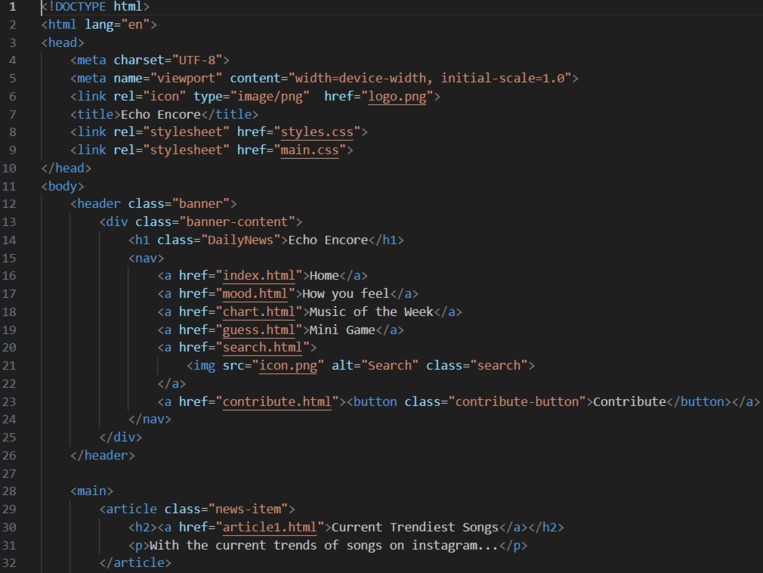Place cursor in "Echo Encore" title text

click(161, 114)
